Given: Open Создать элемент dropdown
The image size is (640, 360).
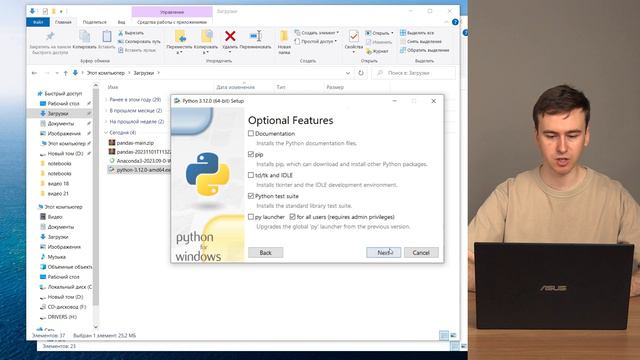Looking at the screenshot, I should 317,33.
